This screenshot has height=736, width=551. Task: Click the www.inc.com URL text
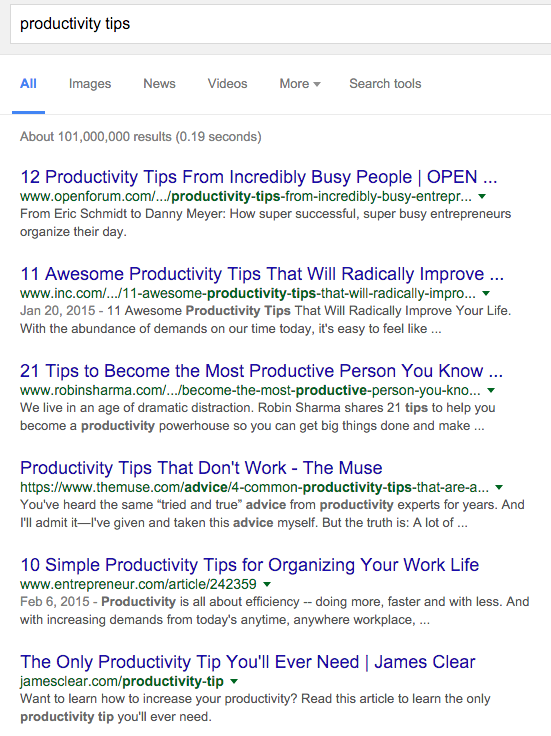248,293
